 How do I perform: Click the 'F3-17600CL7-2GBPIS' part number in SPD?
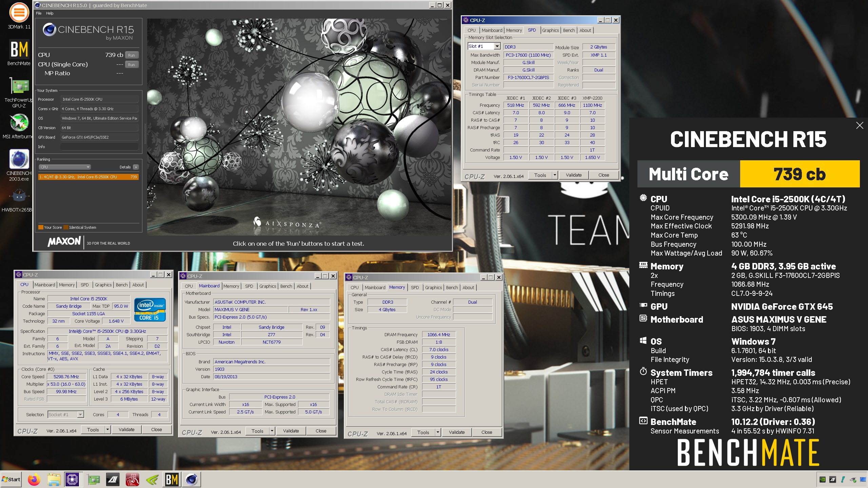tap(528, 78)
